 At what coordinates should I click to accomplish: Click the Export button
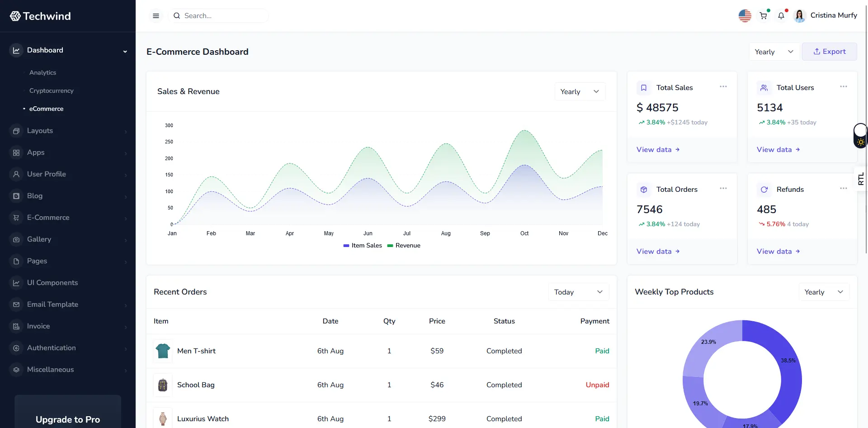(x=830, y=52)
